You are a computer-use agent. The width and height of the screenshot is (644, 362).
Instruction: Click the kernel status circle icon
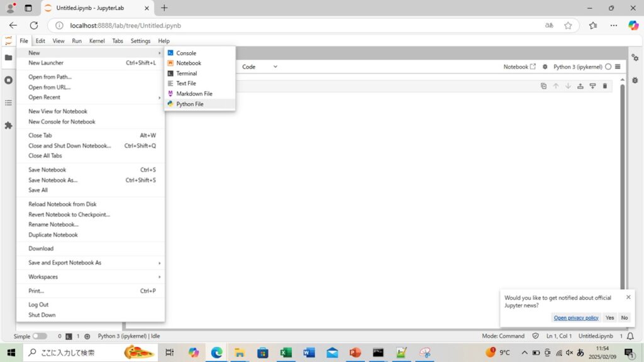608,67
